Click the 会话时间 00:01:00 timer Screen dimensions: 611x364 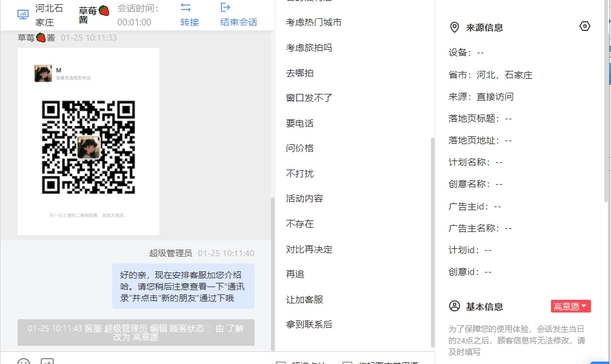(x=138, y=15)
